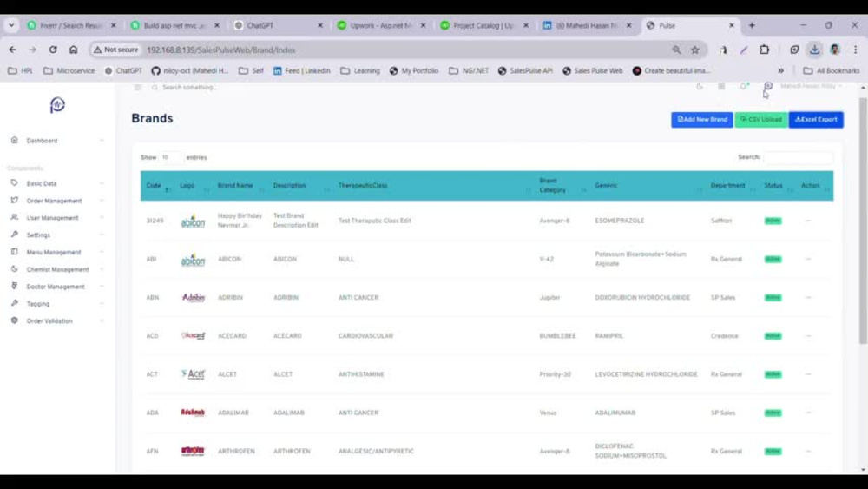
Task: Expand the User Management menu chevron
Action: point(102,218)
